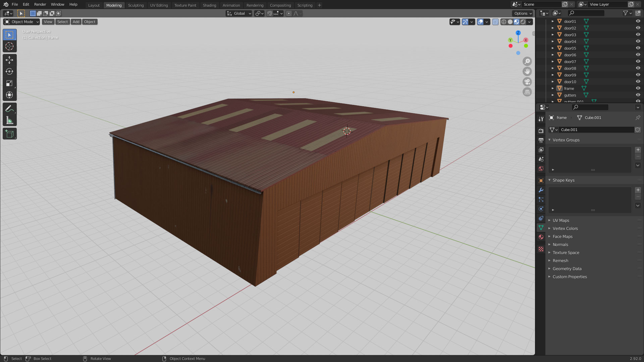Expand door01 in the outliner tree
The height and width of the screenshot is (362, 644).
click(x=553, y=21)
